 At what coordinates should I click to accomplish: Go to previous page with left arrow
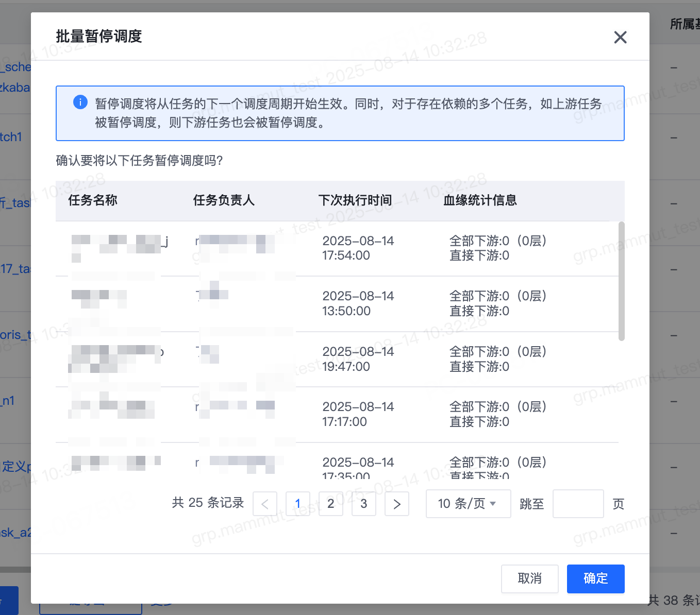point(265,504)
